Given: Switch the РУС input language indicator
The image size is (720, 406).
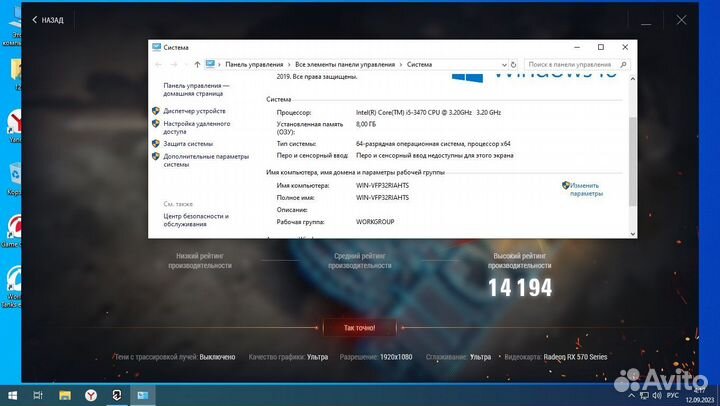Looking at the screenshot, I should [672, 395].
